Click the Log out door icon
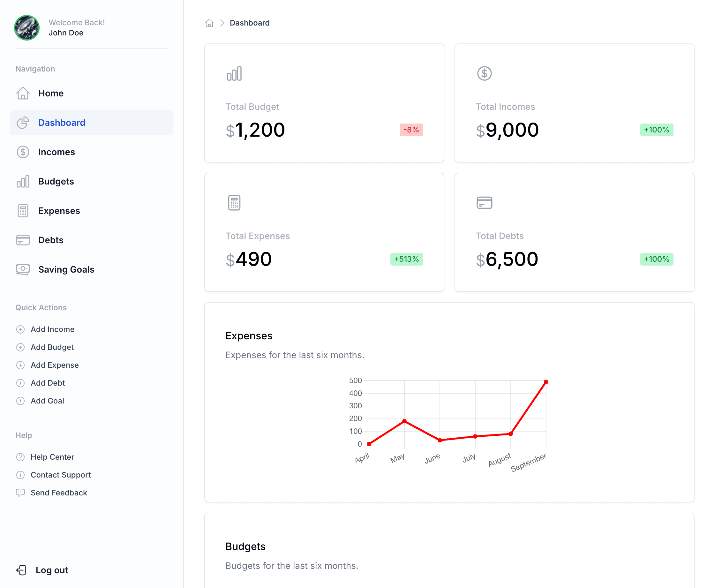This screenshot has height=588, width=715. tap(21, 570)
